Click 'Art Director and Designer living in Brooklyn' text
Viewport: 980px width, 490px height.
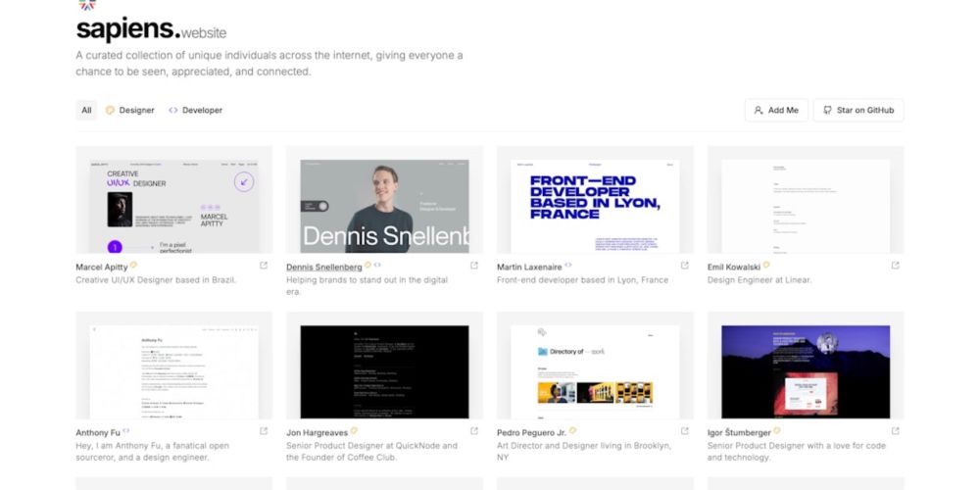click(x=584, y=451)
